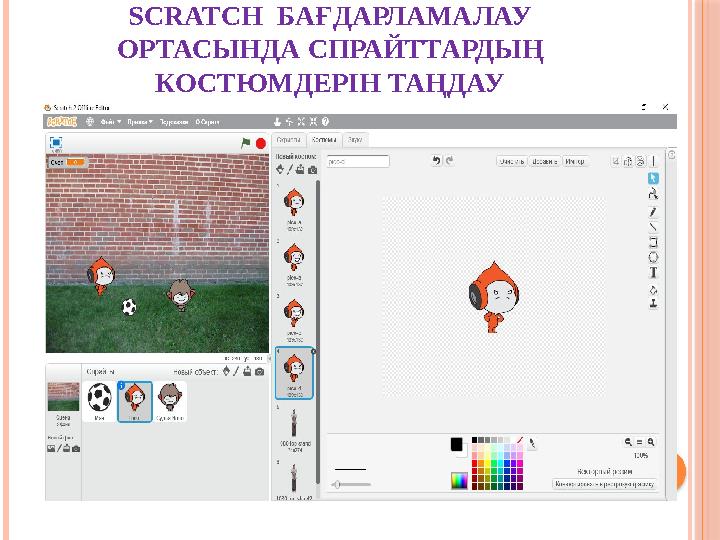Image resolution: width=720 pixels, height=540 pixels.
Task: Click the Очистить button
Action: coord(512,162)
